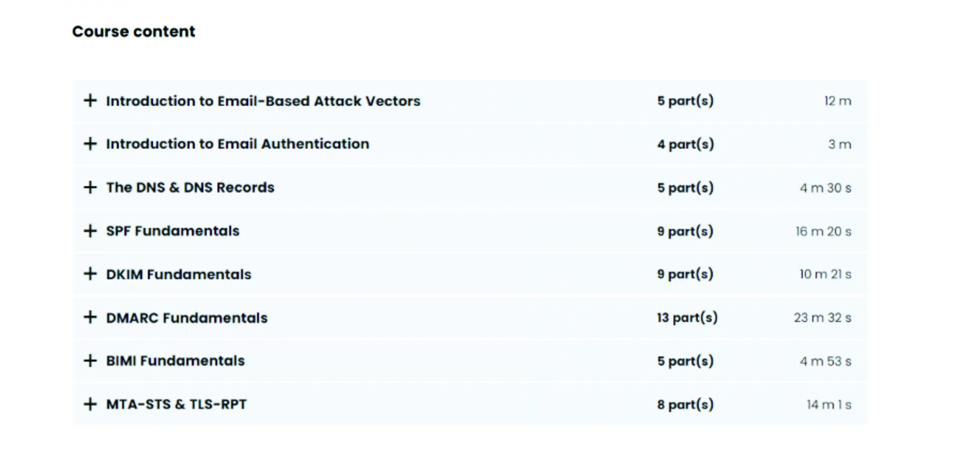Expand DMARC Fundamentals using its plus icon
Image resolution: width=980 pixels, height=456 pixels.
click(x=90, y=317)
